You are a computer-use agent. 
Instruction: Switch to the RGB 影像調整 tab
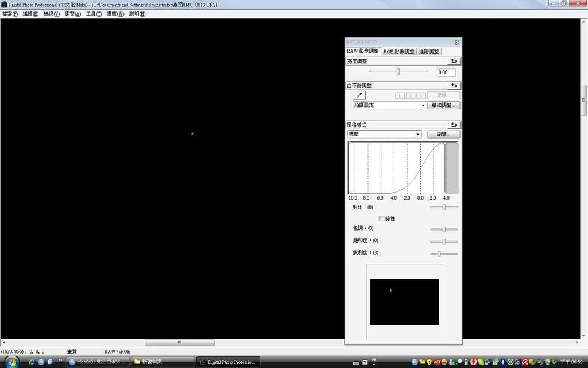pyautogui.click(x=399, y=52)
